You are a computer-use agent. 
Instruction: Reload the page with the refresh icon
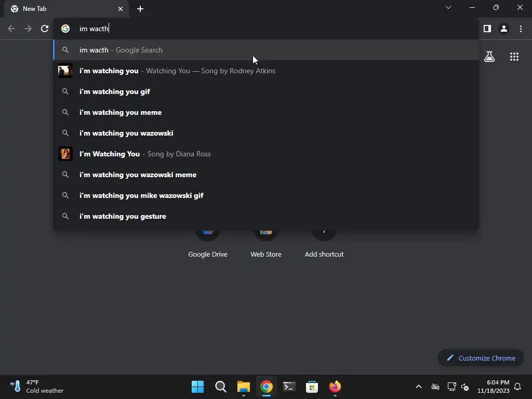click(45, 29)
